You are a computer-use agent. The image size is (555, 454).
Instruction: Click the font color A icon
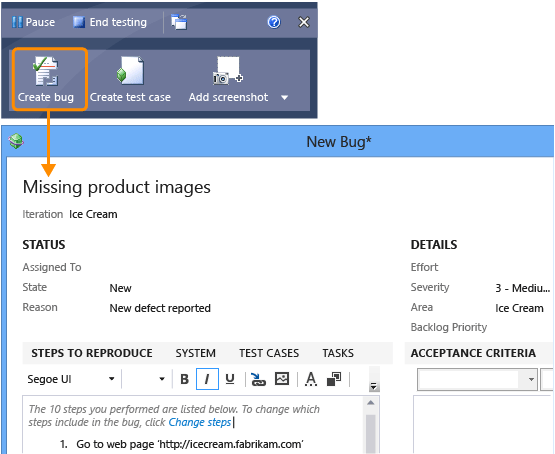[311, 379]
